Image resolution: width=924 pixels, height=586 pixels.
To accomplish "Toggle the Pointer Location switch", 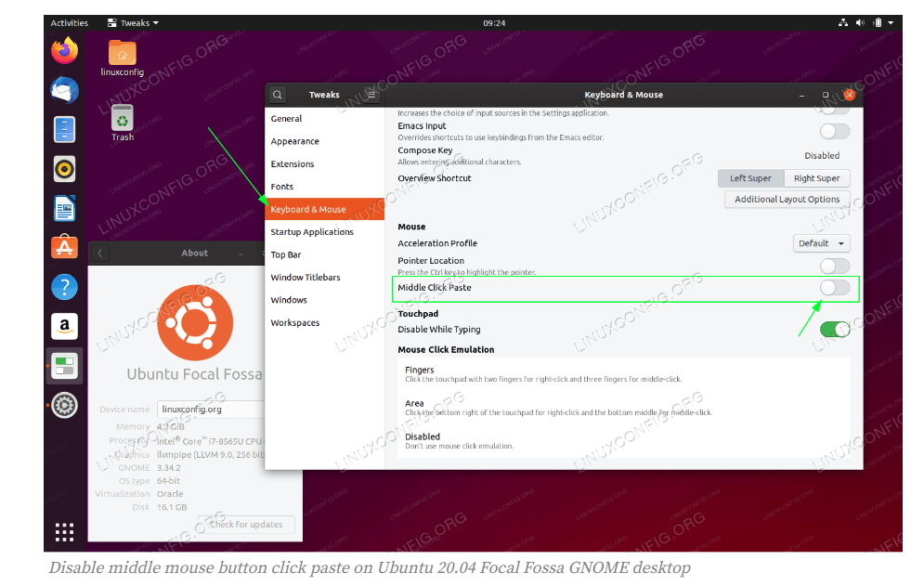I will pos(835,266).
